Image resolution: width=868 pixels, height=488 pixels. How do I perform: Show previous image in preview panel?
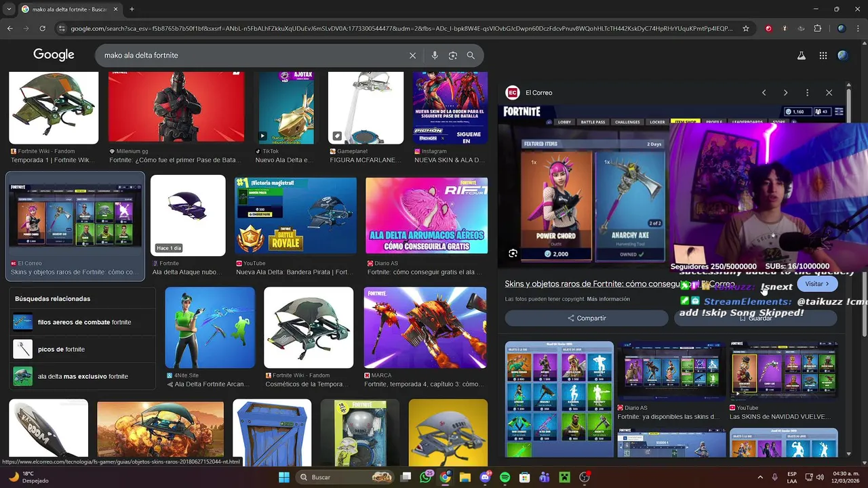coord(764,92)
